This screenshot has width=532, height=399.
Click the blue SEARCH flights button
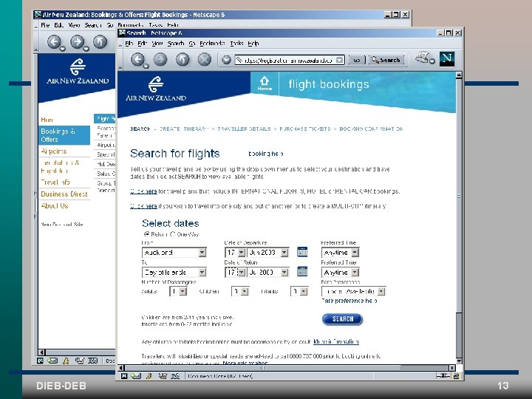point(342,319)
